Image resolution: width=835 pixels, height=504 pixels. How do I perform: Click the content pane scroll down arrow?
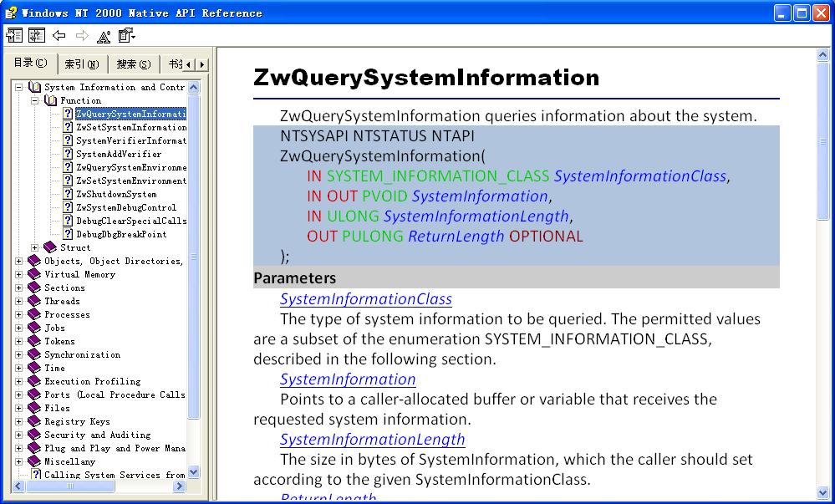coord(822,493)
